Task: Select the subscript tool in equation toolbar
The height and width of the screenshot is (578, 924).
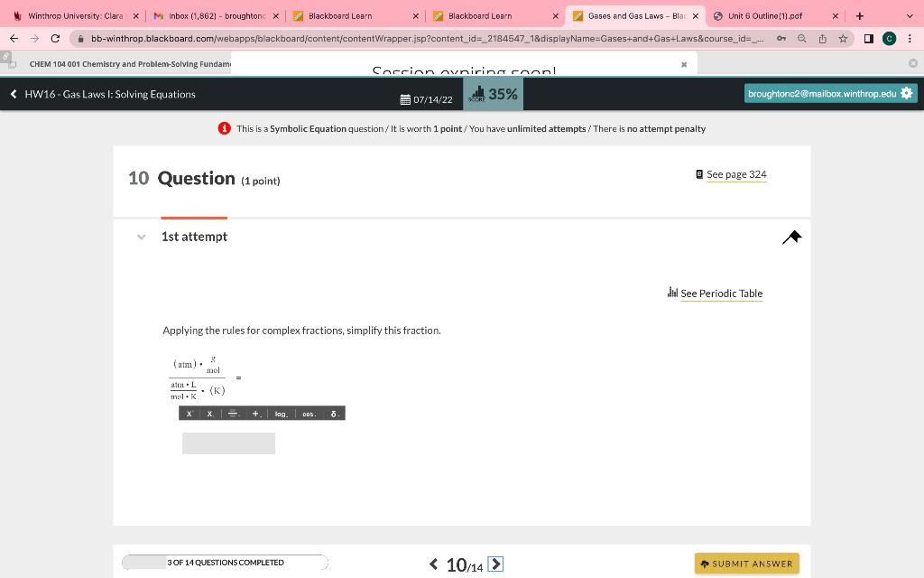Action: pos(209,414)
